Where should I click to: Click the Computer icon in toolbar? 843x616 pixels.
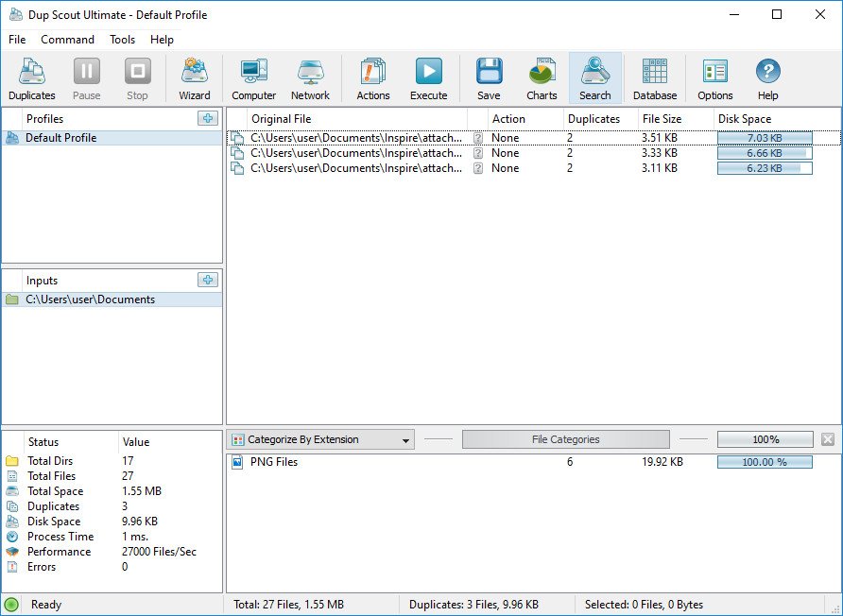(253, 77)
